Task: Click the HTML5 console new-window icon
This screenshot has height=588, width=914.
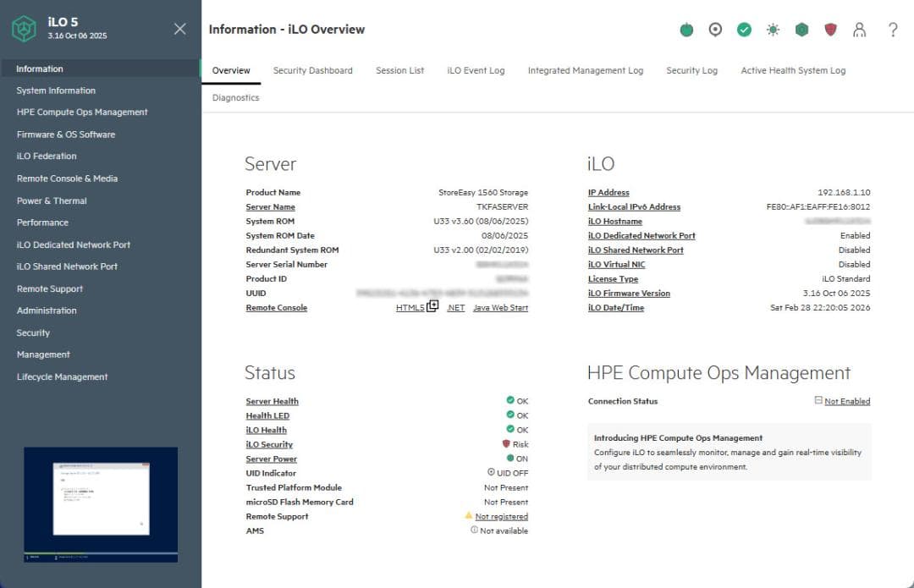Action: (432, 306)
